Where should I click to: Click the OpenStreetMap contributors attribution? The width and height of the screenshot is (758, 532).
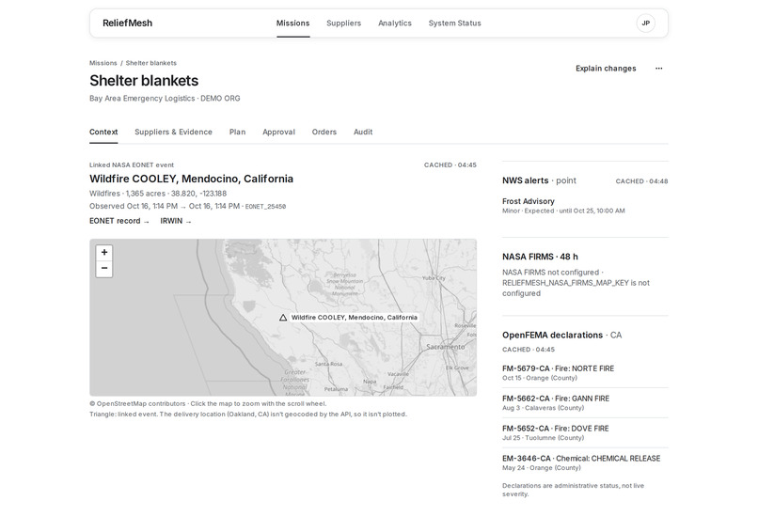coord(137,403)
